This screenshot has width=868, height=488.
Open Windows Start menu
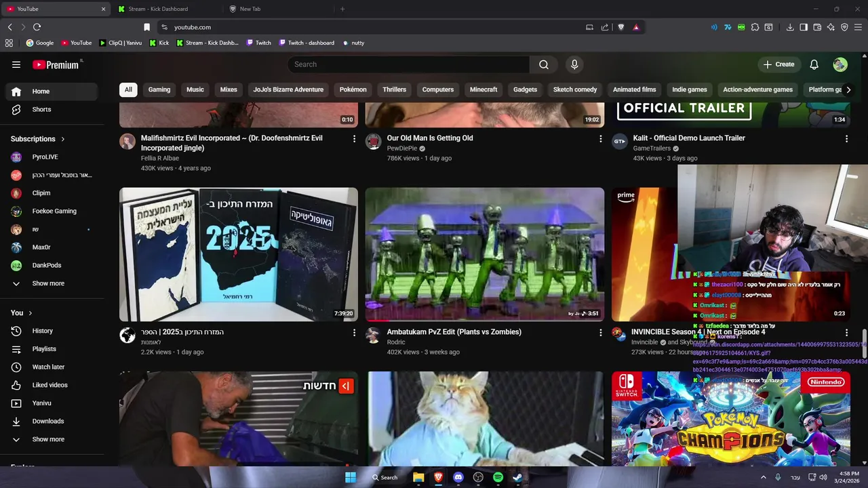point(351,477)
